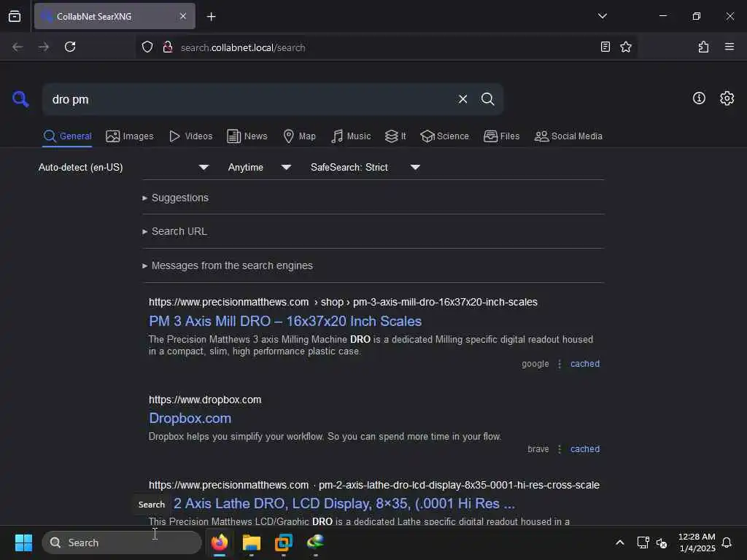Screen dimensions: 747x560
Task: Switch to the Files category
Action: pos(501,136)
